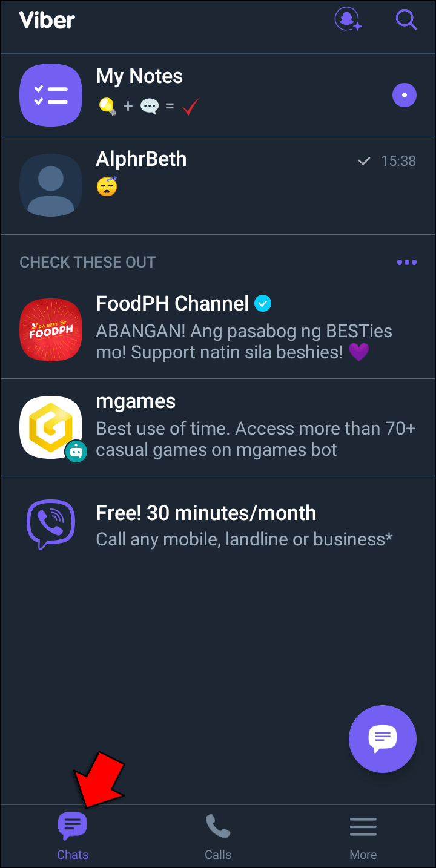The height and width of the screenshot is (868, 436).
Task: Tap the Viber logo
Action: 47,21
